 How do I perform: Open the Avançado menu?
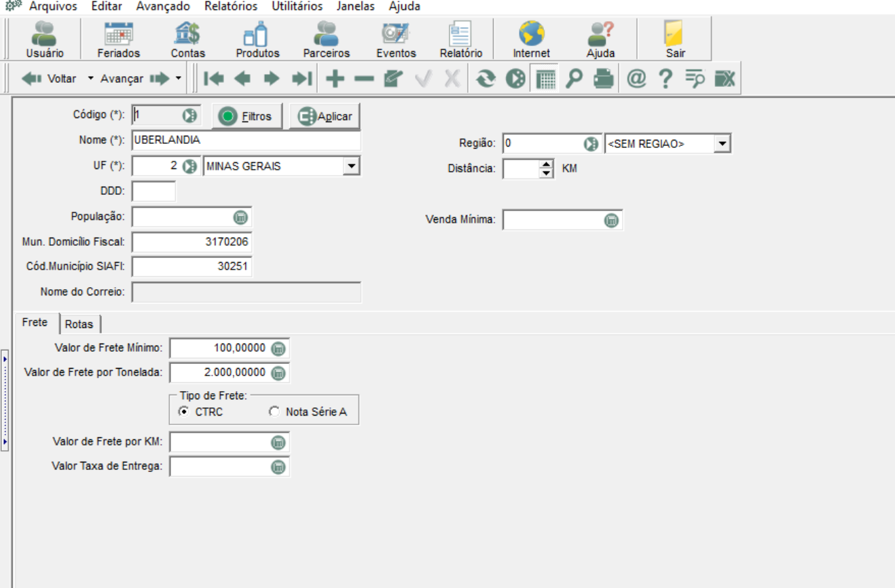click(163, 6)
